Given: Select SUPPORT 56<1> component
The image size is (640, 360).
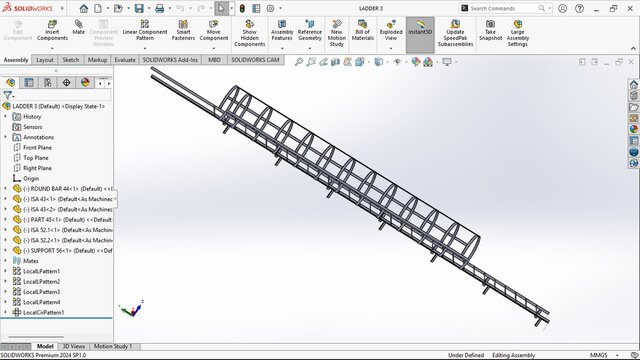Looking at the screenshot, I should [x=62, y=251].
